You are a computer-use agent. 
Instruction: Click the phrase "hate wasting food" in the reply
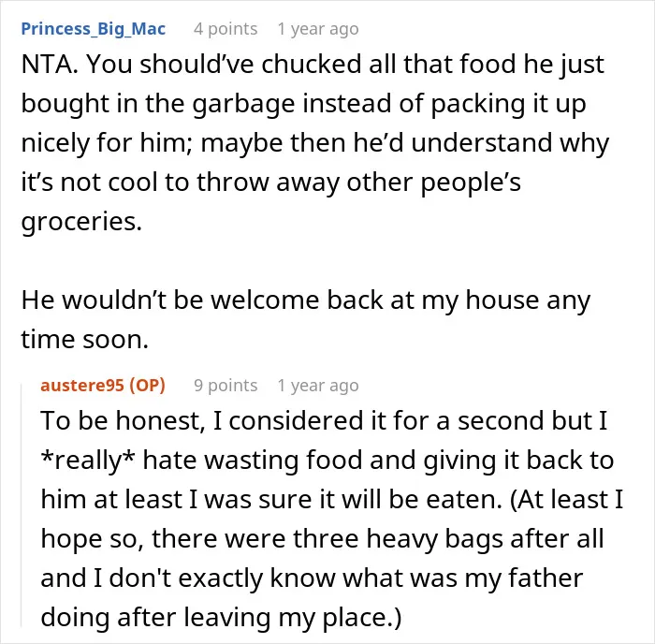tap(254, 460)
